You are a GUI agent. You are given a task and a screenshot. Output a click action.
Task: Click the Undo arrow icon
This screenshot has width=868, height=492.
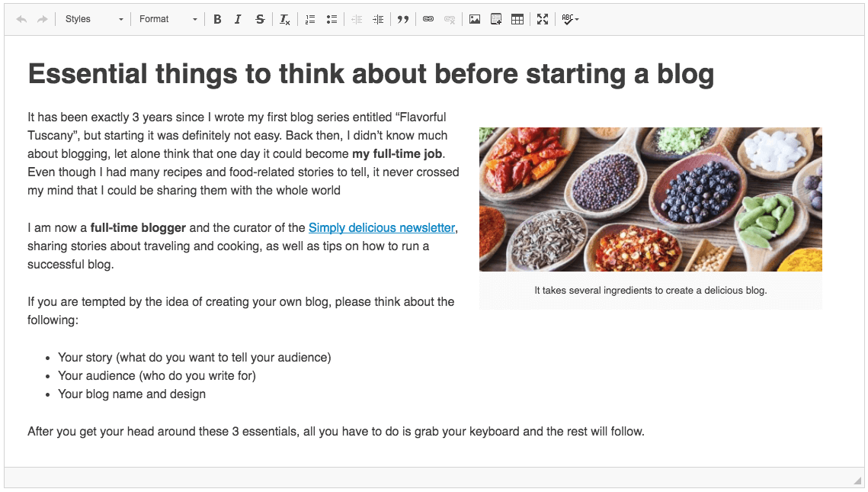21,19
